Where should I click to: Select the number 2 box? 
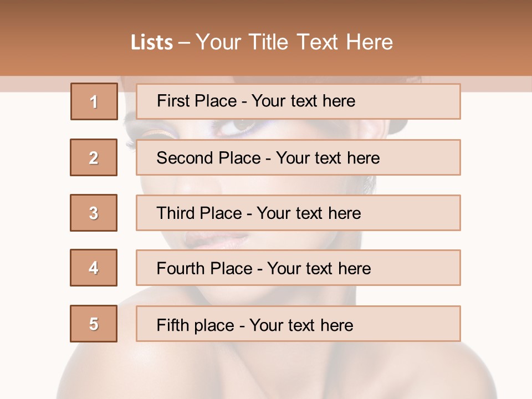(94, 157)
